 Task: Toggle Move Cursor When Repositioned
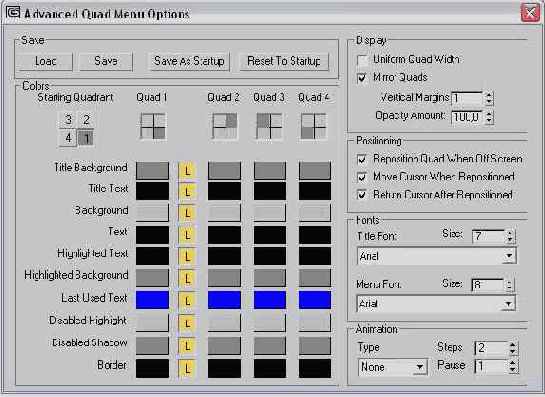click(362, 177)
